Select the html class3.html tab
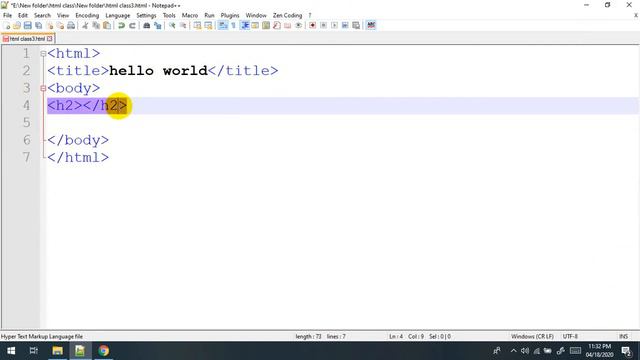Viewport: 640px width, 360px height. [27, 39]
